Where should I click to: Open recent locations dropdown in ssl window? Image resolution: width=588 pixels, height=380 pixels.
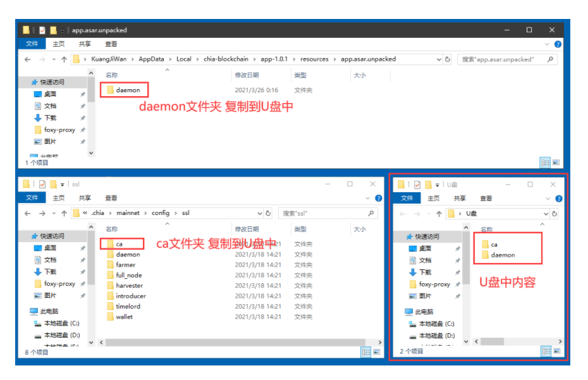[54, 214]
